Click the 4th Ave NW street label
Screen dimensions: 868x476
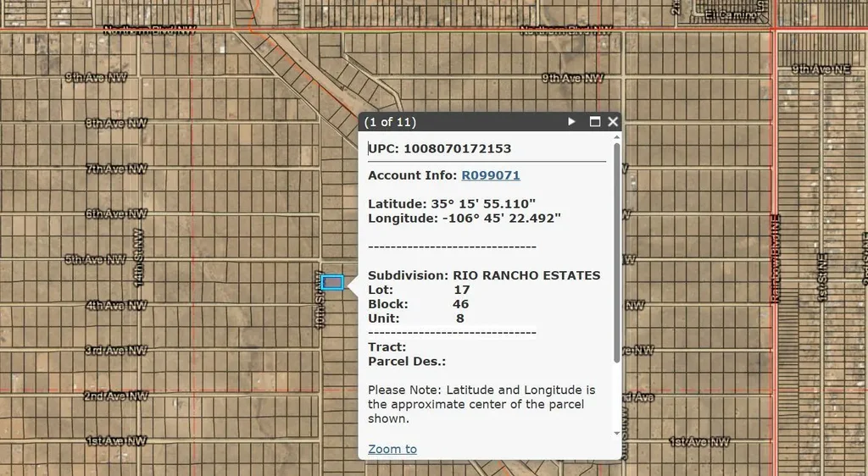(116, 306)
